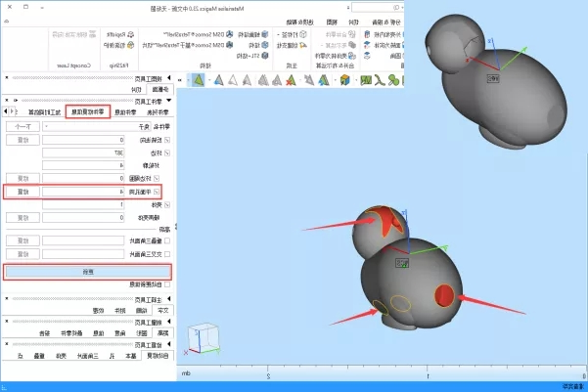Click the orientation cube in the viewport corner

point(203,338)
